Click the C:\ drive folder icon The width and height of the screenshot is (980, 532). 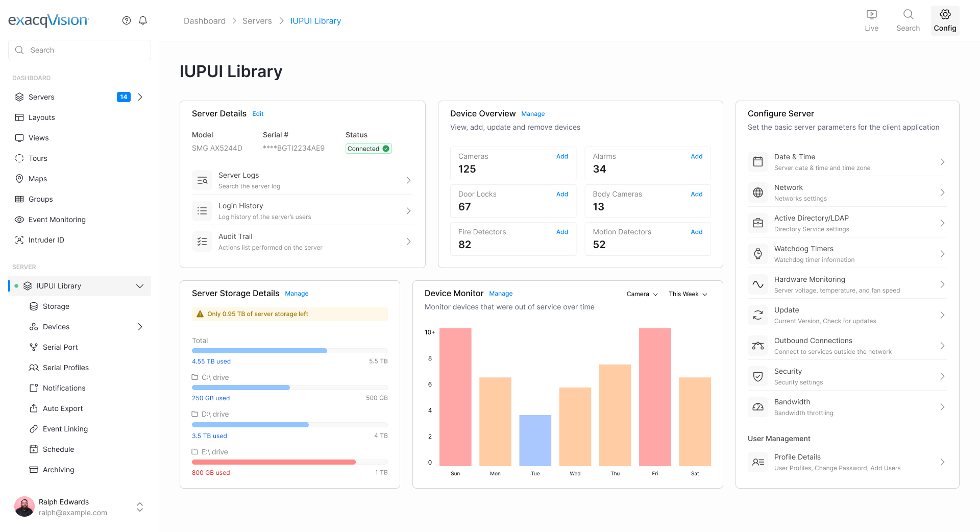coord(195,377)
